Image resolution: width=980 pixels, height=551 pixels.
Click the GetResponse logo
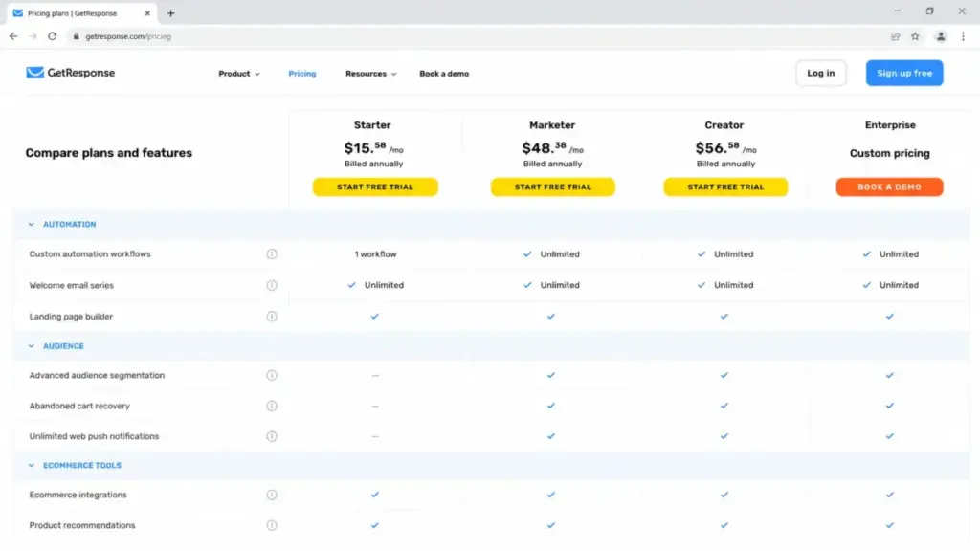click(71, 73)
